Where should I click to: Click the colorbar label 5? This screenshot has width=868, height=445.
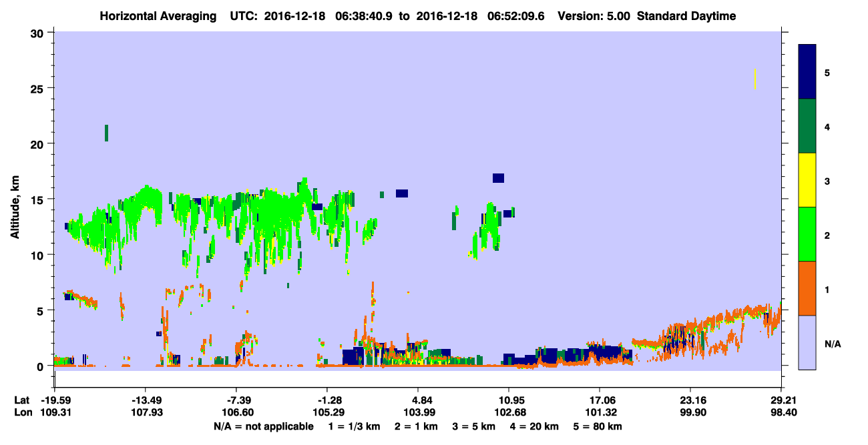pyautogui.click(x=827, y=72)
